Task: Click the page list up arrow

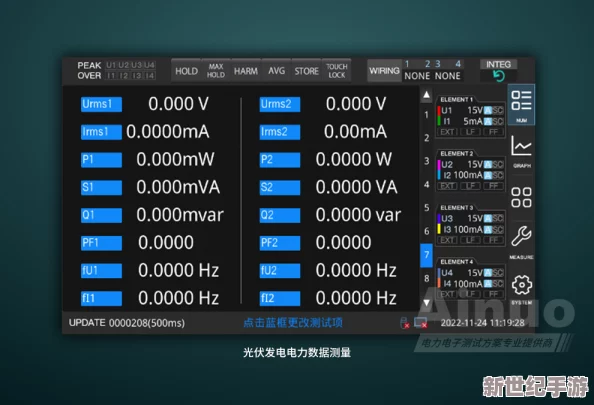Action: 427,95
